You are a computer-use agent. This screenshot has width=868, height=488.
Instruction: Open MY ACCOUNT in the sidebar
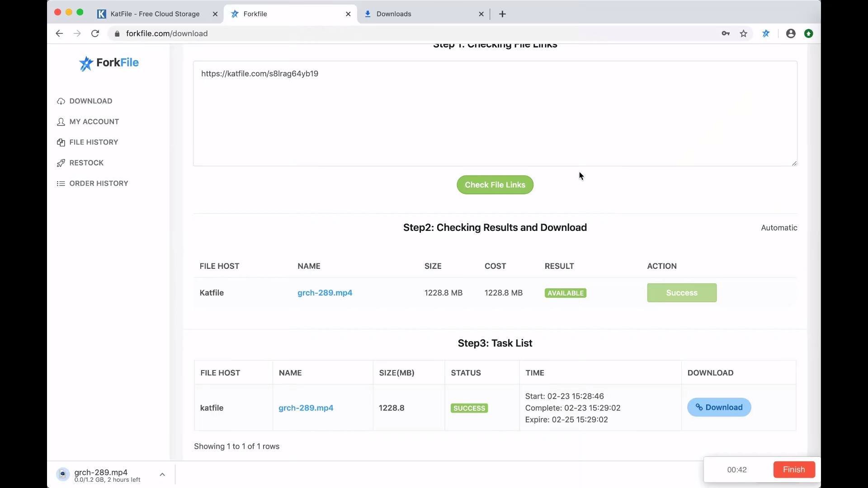coord(94,122)
